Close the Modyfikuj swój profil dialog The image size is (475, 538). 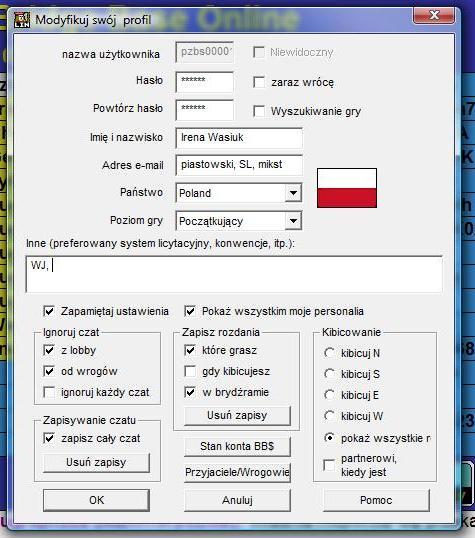pyautogui.click(x=434, y=15)
